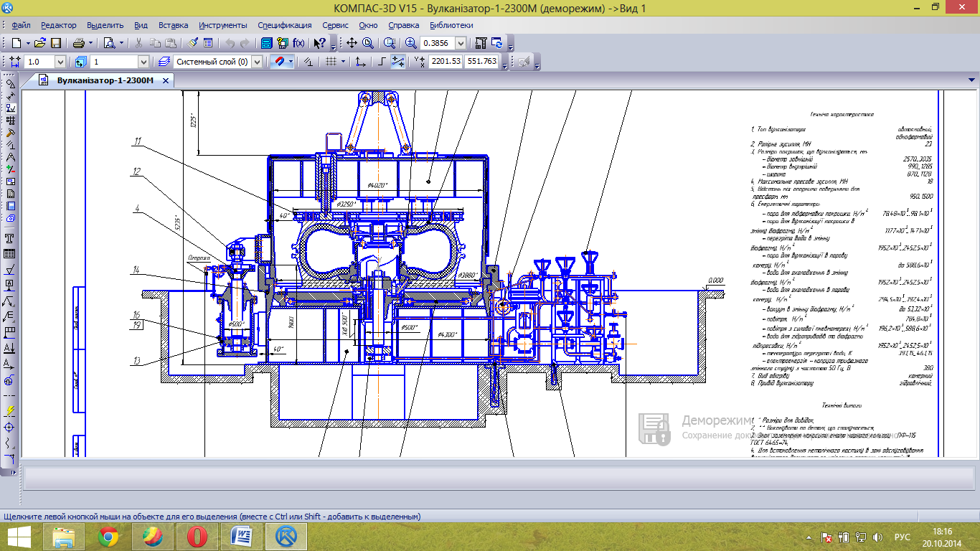Open print preview icon
The image size is (980, 551).
[108, 43]
